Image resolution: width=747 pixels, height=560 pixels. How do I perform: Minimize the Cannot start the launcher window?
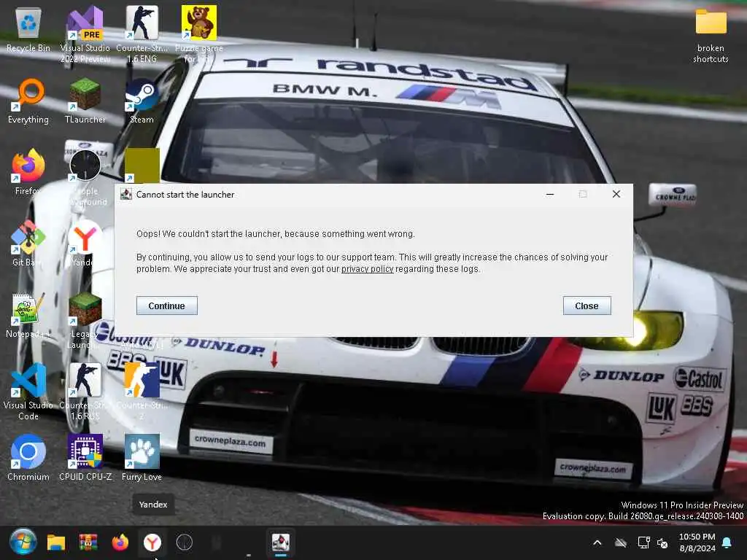(x=550, y=194)
